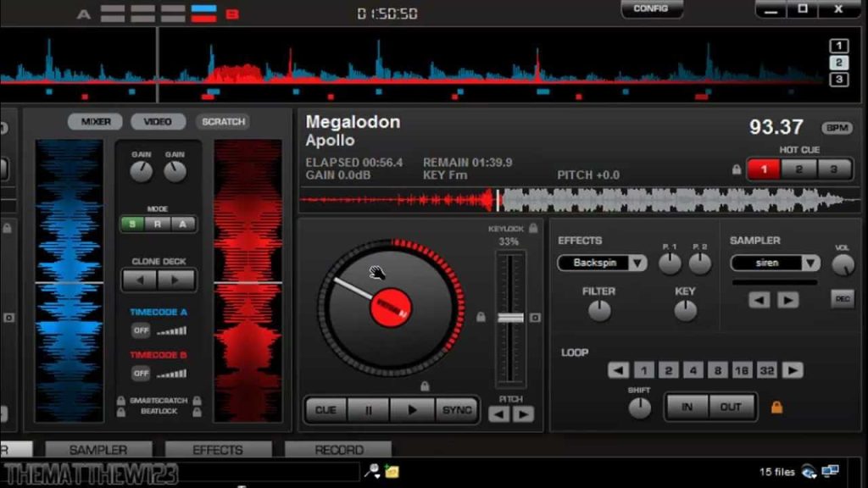Click the pitch slider handle

(510, 318)
